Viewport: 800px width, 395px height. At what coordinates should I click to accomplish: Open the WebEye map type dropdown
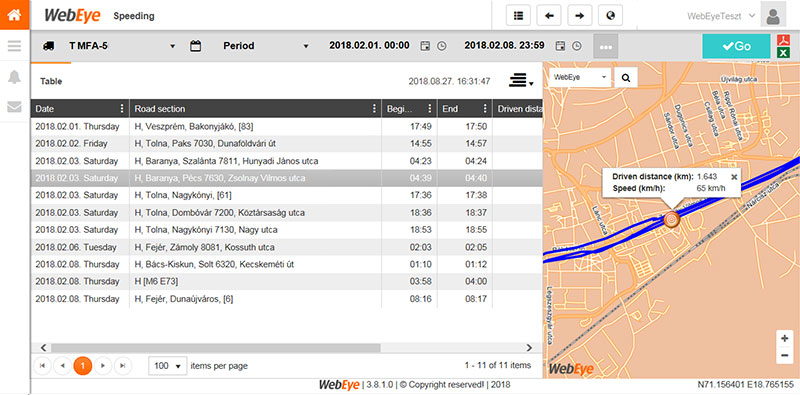pos(581,78)
